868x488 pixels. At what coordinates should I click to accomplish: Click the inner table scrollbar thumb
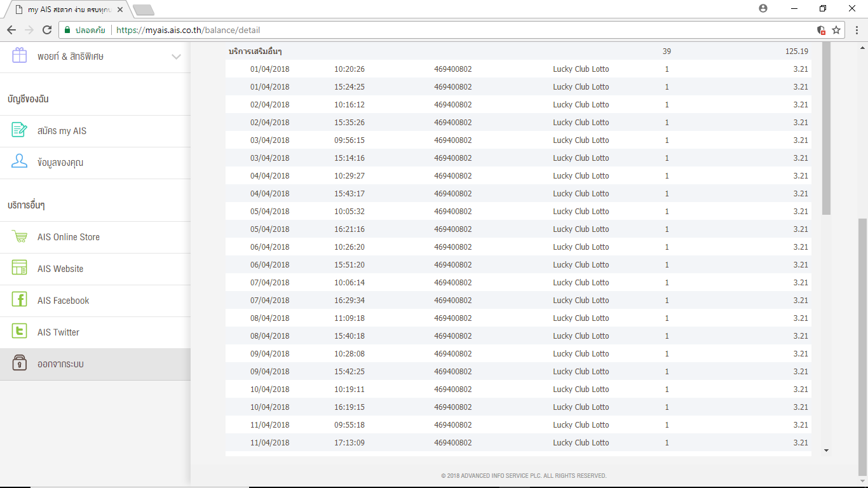point(826,128)
